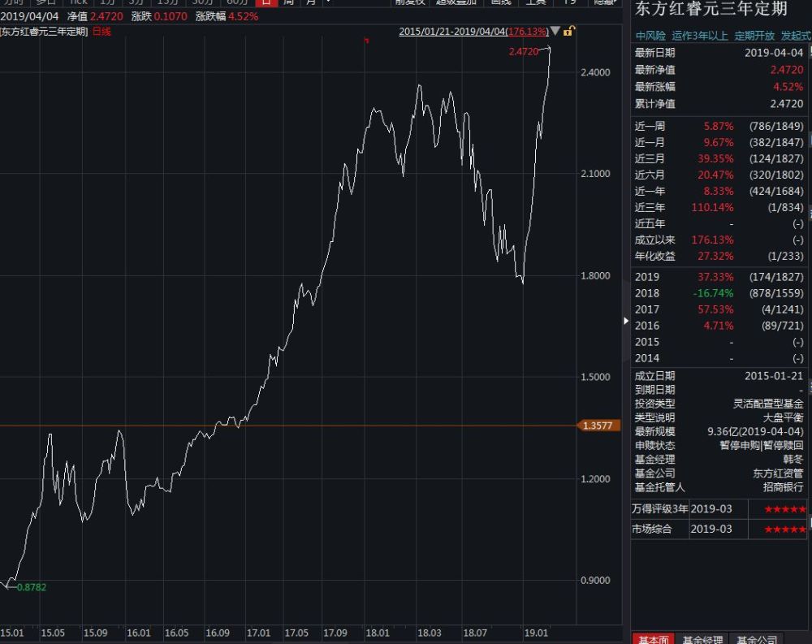Click the 中风险 tag
The width and height of the screenshot is (812, 644).
click(650, 36)
